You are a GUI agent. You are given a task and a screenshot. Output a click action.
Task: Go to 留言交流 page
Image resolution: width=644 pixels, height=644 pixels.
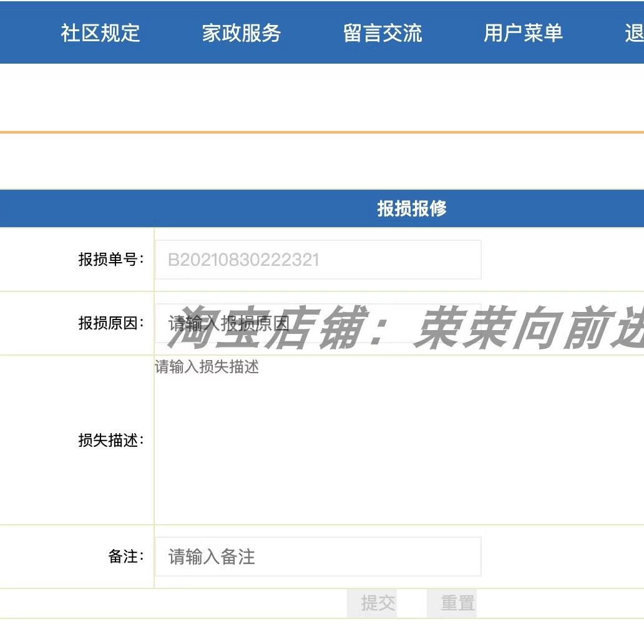(x=383, y=33)
